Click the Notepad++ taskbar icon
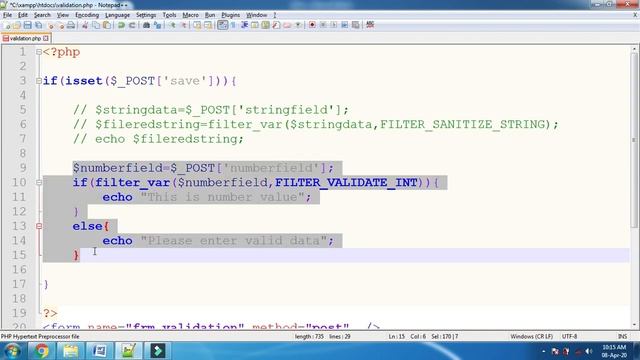This screenshot has height=360, width=640. point(128,351)
